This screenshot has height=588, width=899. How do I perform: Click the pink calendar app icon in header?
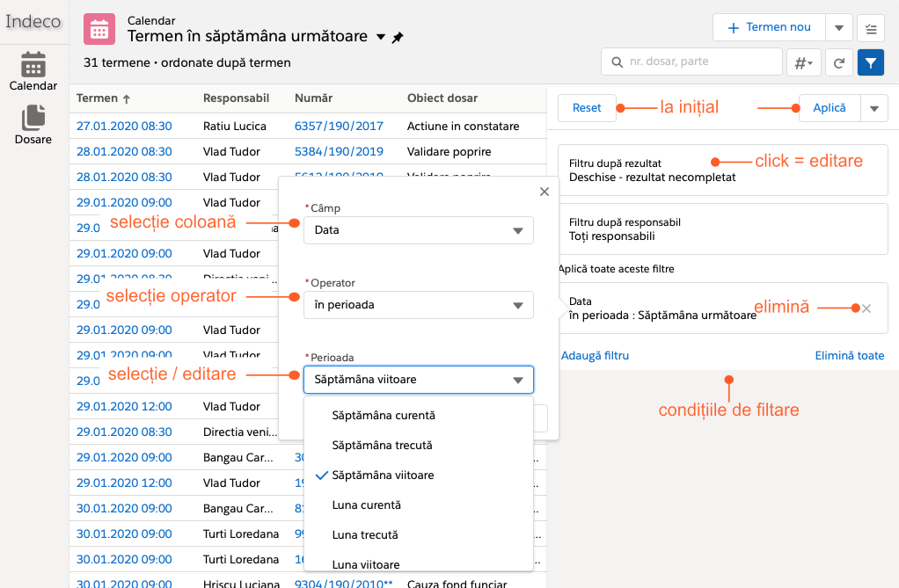(99, 29)
